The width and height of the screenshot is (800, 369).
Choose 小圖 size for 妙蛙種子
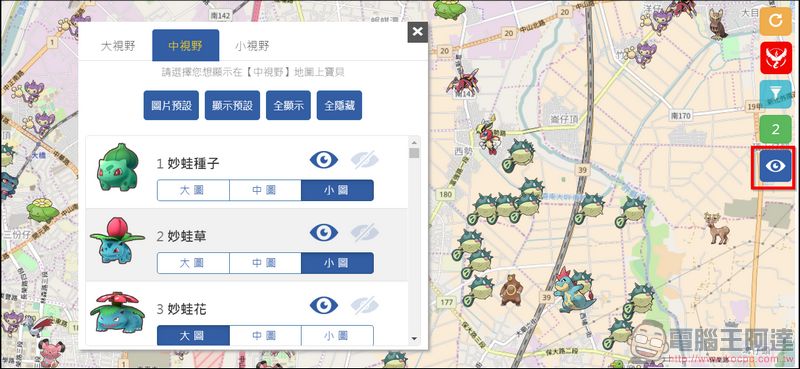pos(337,190)
